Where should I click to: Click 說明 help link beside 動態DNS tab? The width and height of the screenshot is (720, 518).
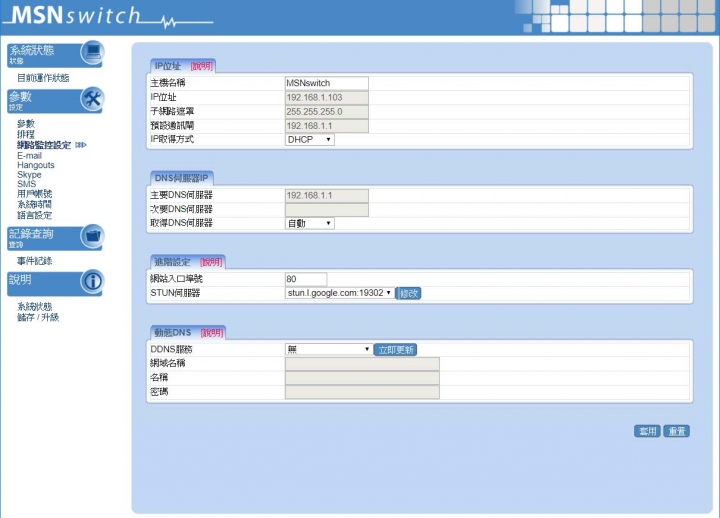[212, 332]
